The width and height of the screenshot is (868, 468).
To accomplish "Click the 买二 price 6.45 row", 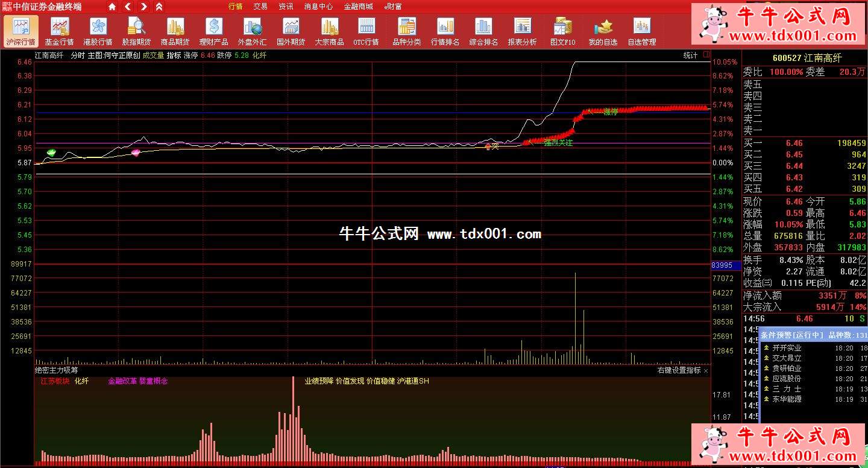I will pos(804,155).
